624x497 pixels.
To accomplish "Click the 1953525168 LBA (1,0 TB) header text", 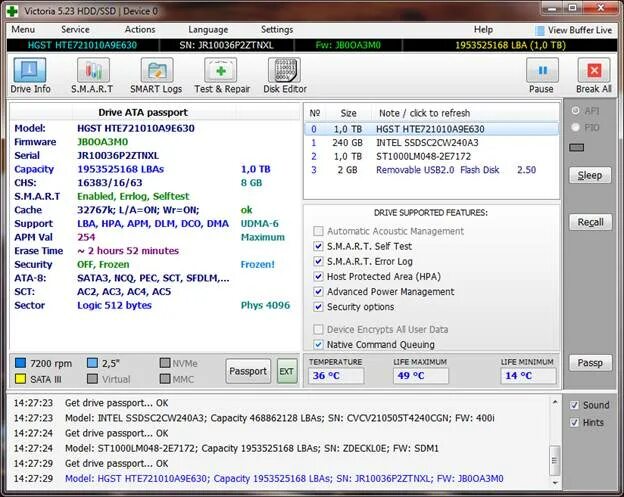I will click(x=510, y=45).
